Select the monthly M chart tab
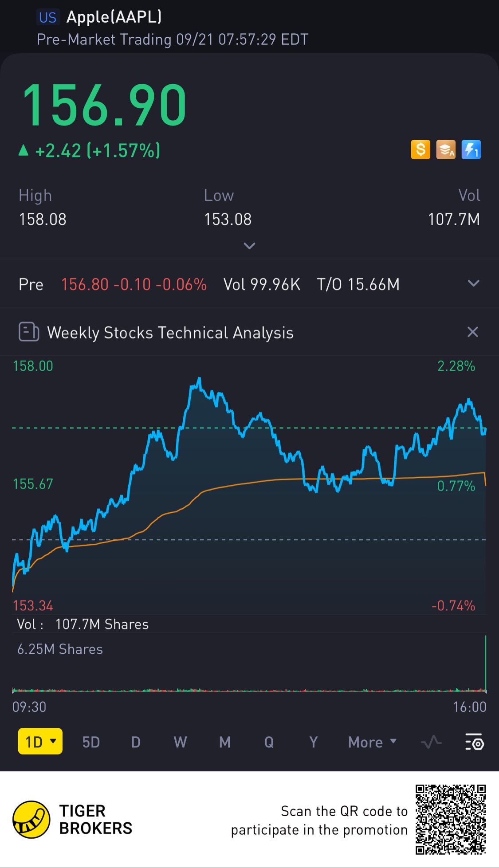The height and width of the screenshot is (868, 499). coord(225,742)
